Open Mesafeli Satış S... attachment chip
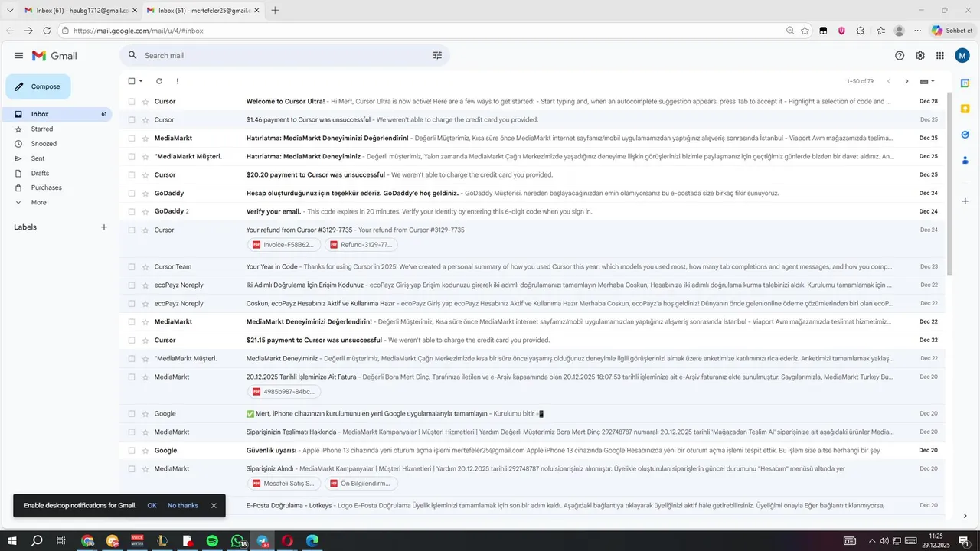The width and height of the screenshot is (980, 551). pos(285,484)
